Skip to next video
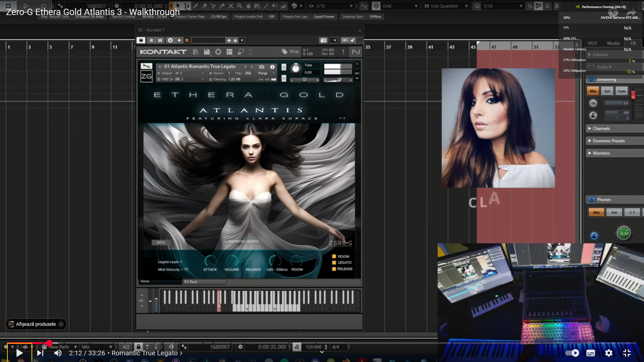644x362 pixels. pos(40,353)
